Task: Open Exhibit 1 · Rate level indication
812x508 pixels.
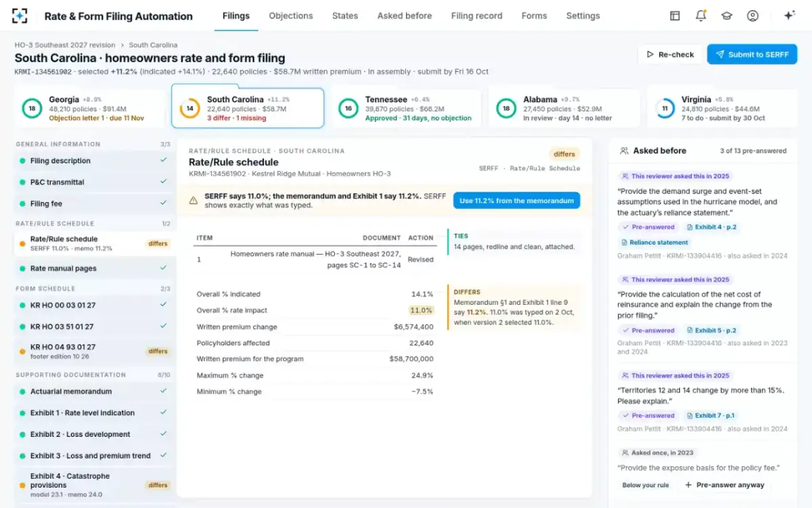Action: click(x=93, y=412)
